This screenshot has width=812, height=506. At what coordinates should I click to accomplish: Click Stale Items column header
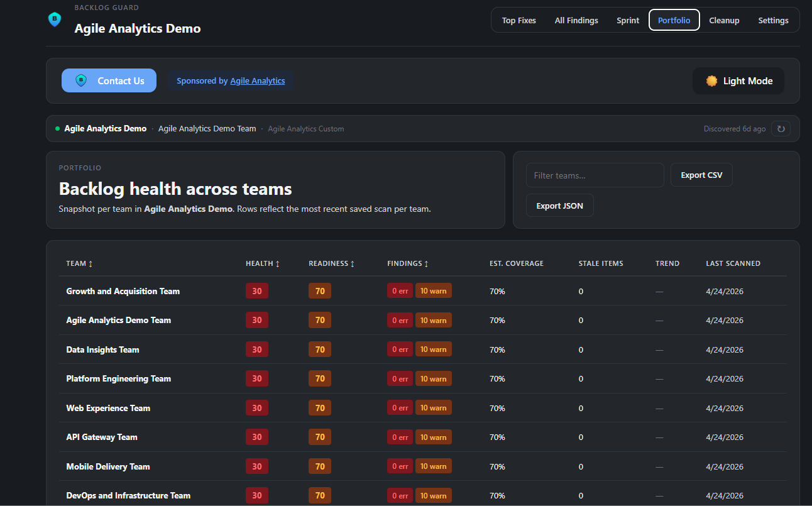click(x=601, y=263)
